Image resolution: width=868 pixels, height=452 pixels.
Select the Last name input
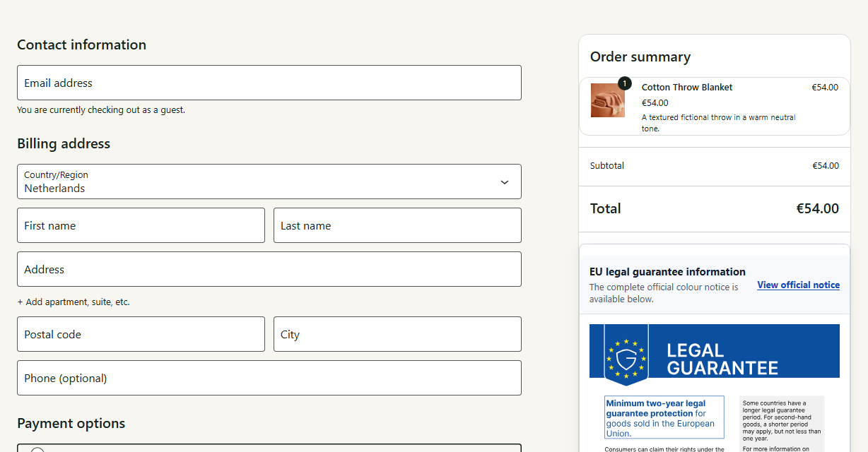397,225
